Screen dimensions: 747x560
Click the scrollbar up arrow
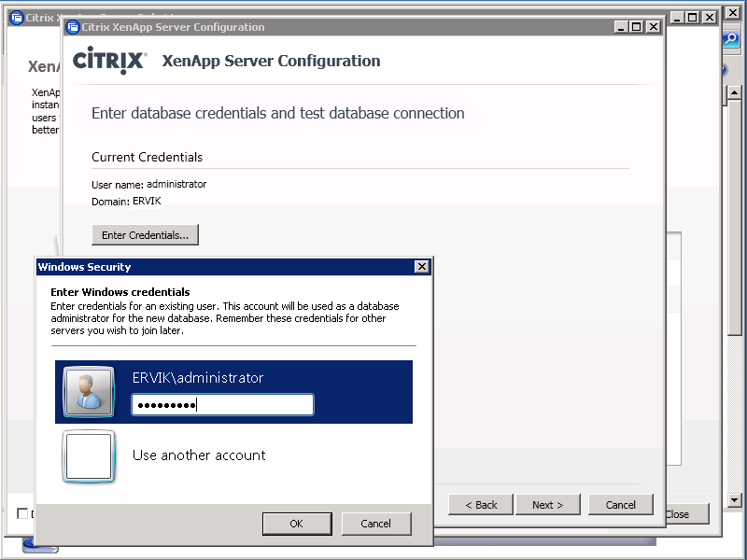[734, 93]
